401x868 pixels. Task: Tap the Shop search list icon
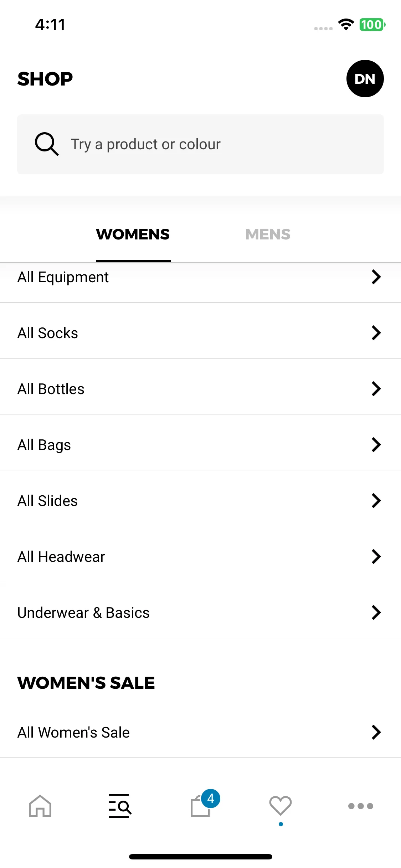[x=120, y=806]
